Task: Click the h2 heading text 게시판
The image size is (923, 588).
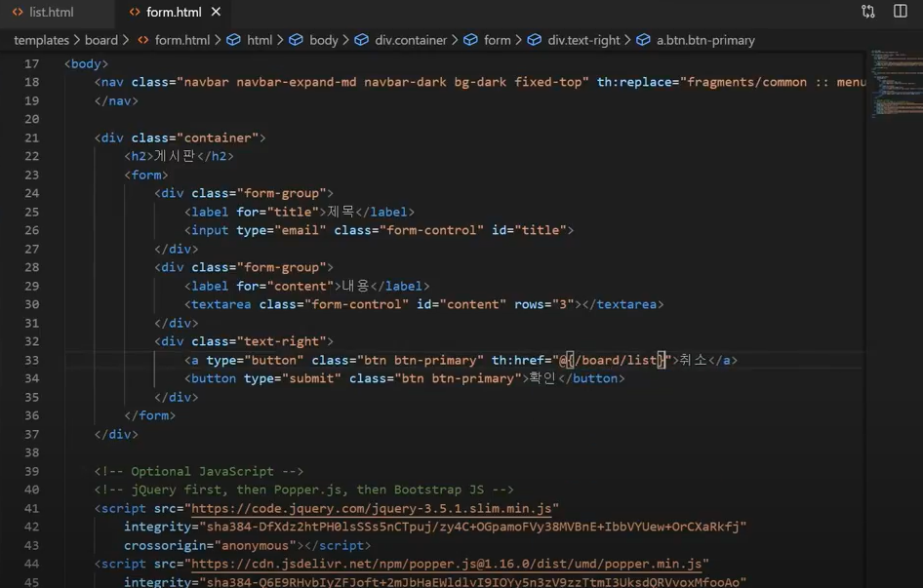Action: point(175,156)
